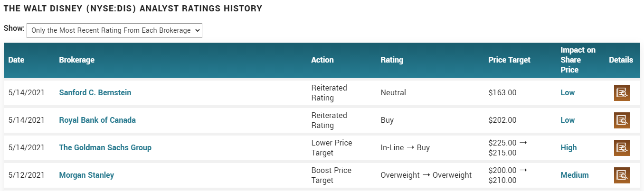The image size is (644, 191).
Task: Sort by Impact on Share Price header
Action: click(x=578, y=60)
